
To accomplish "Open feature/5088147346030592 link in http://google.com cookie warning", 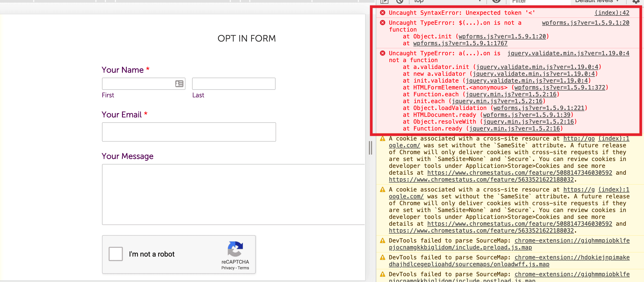I will (520, 173).
